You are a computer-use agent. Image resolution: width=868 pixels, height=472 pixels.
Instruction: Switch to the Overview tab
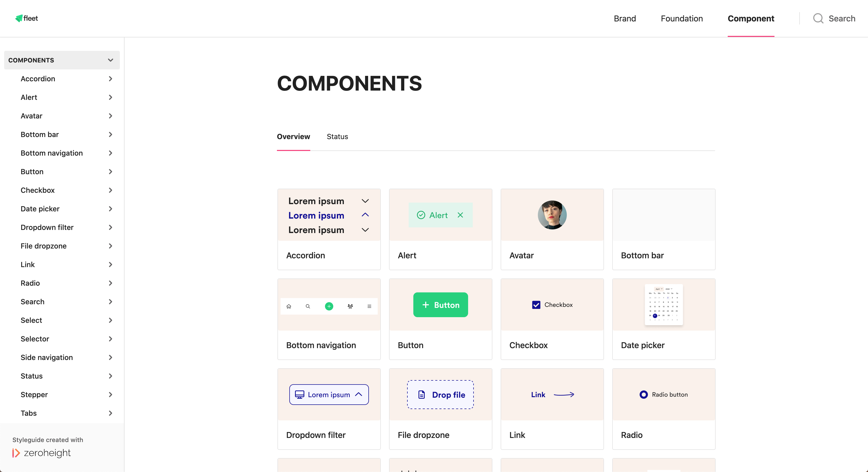293,137
